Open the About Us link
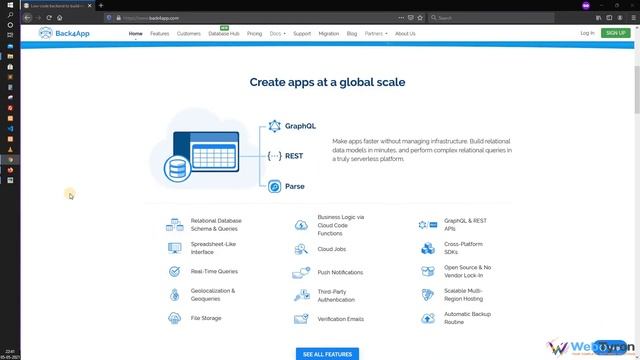The height and width of the screenshot is (360, 640). click(405, 33)
